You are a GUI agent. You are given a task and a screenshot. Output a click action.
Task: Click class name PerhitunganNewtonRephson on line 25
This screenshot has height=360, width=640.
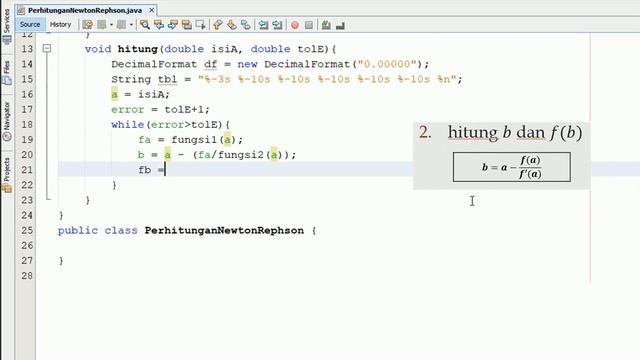(x=224, y=230)
